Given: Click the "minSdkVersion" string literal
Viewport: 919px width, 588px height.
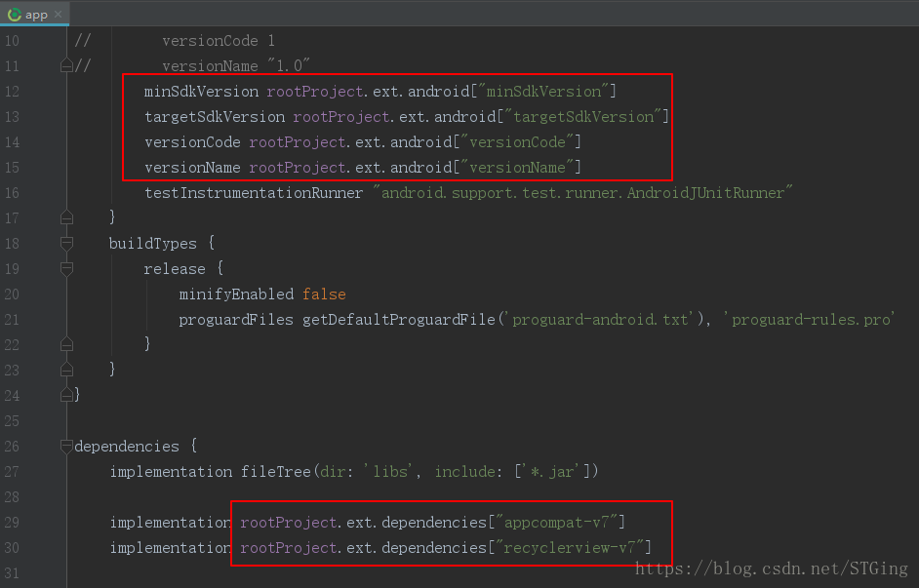Looking at the screenshot, I should (x=543, y=92).
